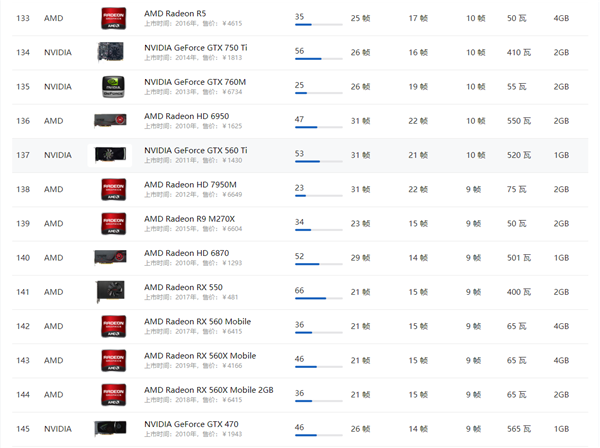This screenshot has height=448, width=600.
Task: Click the score bar under 35 for Radeon R5
Action: 318,24
